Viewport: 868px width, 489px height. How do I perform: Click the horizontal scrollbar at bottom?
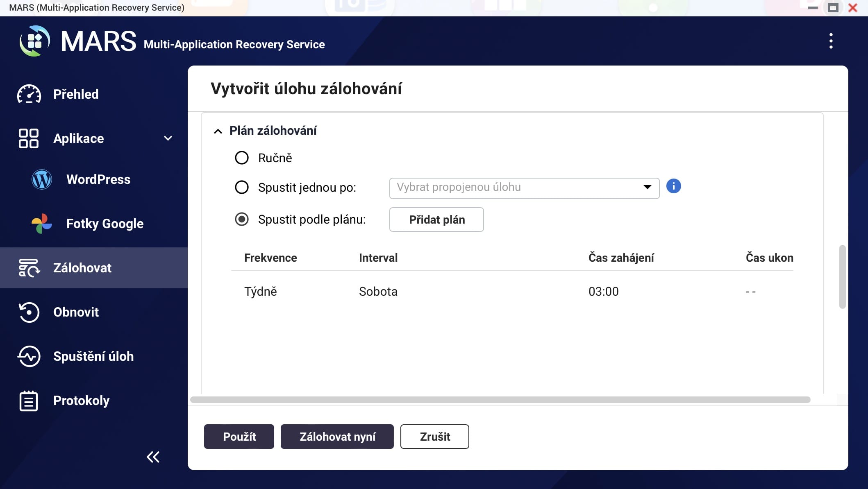pyautogui.click(x=500, y=400)
